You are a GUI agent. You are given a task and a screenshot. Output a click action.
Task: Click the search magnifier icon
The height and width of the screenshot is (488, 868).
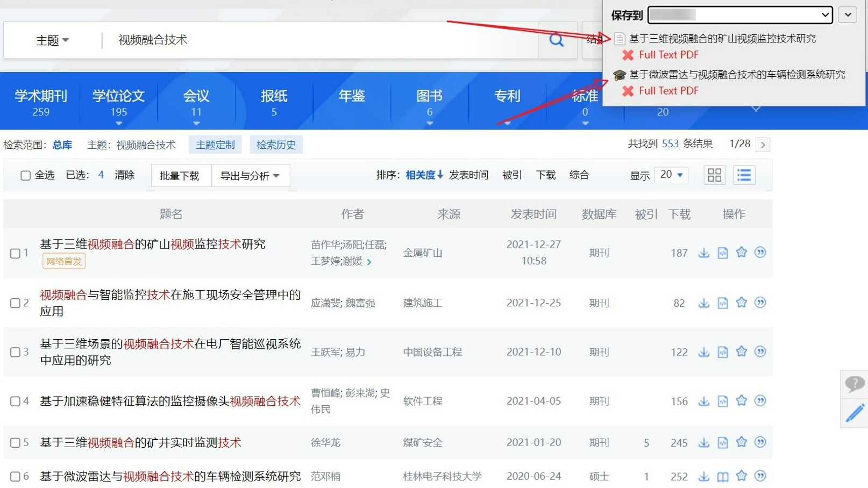coord(556,40)
